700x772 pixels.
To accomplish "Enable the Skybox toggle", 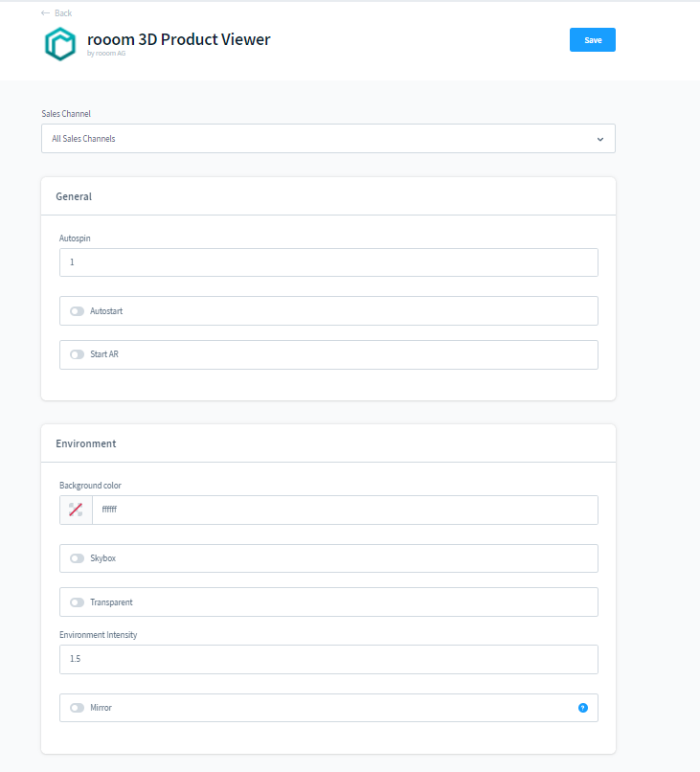I will pos(77,558).
